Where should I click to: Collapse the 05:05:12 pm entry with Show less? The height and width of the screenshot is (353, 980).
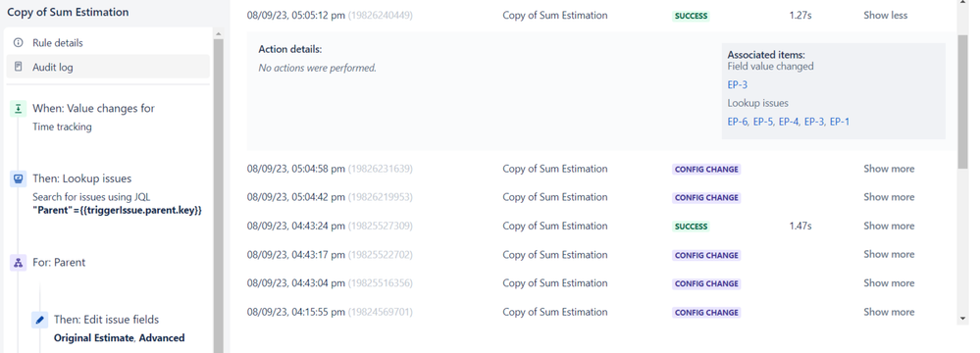pyautogui.click(x=885, y=15)
